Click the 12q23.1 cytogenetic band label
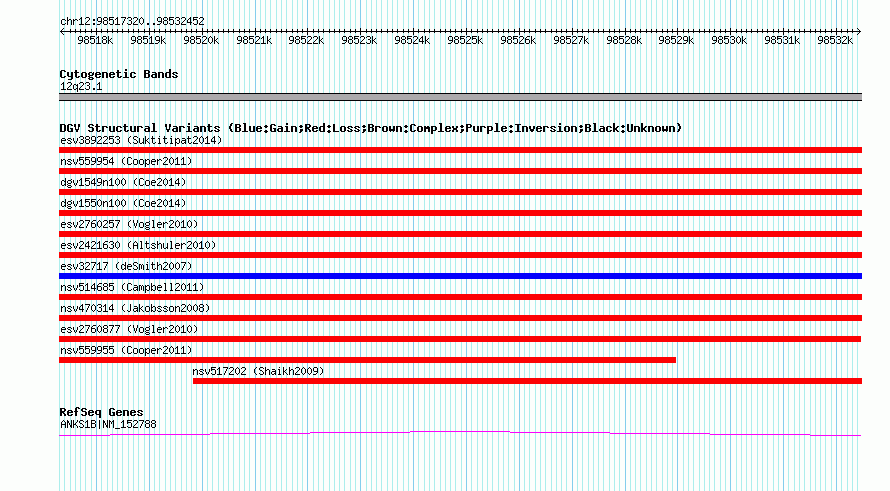The height and width of the screenshot is (491, 890). pyautogui.click(x=81, y=86)
